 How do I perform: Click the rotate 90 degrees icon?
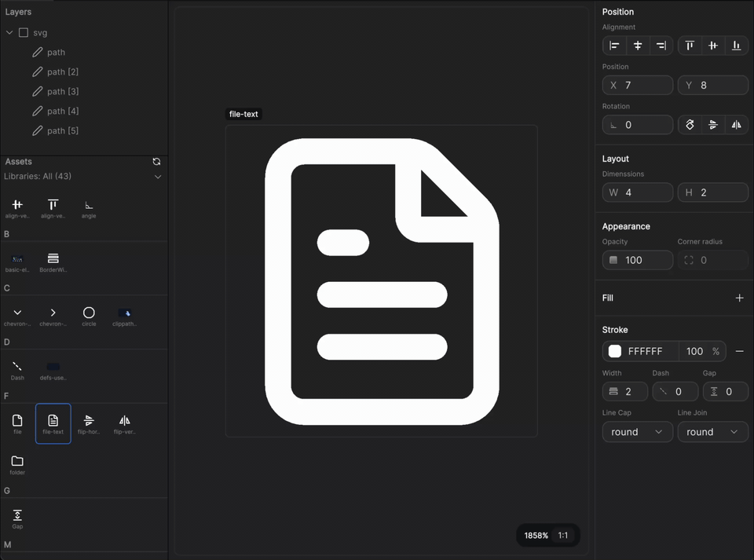690,125
